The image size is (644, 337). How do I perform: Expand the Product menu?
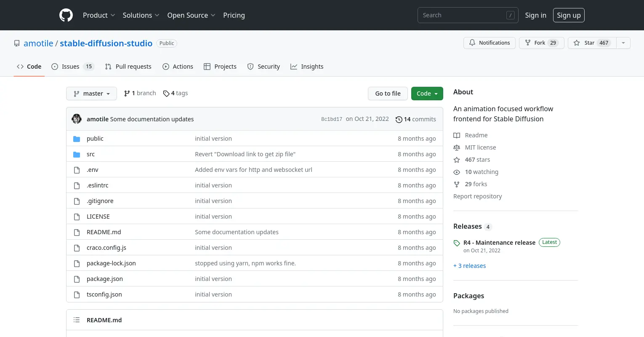point(99,15)
